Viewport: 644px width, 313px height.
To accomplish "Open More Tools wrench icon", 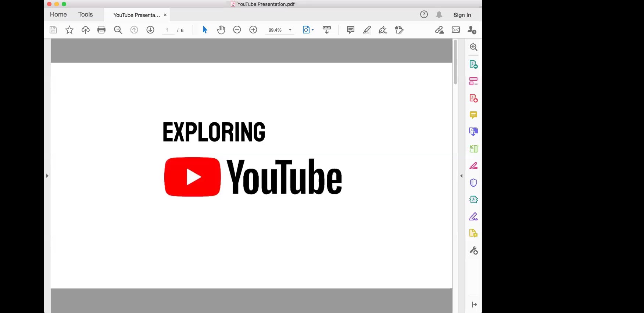I will pyautogui.click(x=473, y=251).
